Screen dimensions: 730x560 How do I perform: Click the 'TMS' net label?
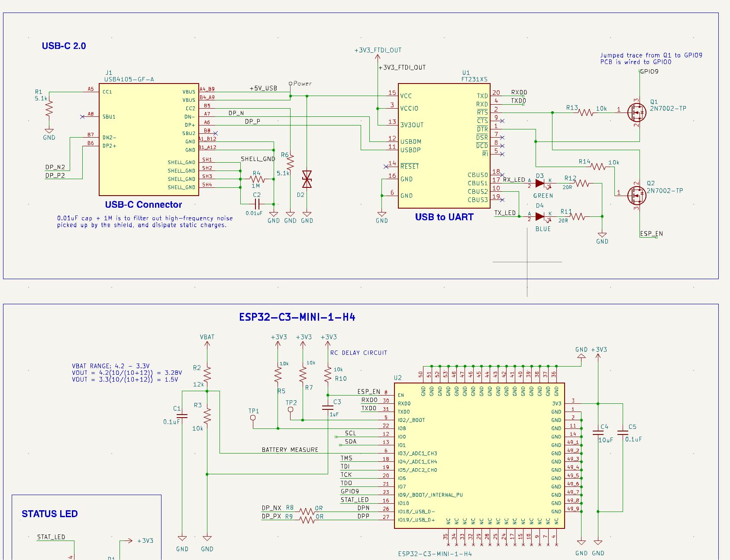[x=346, y=458]
